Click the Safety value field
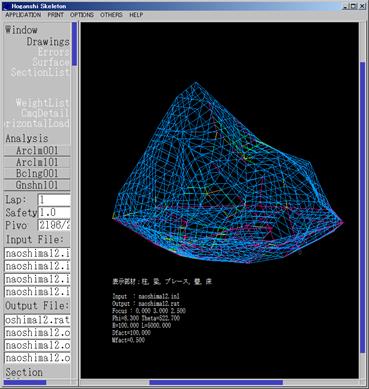 [x=54, y=212]
